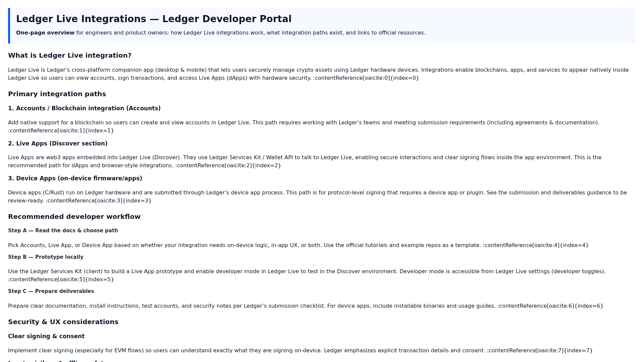Click 'Step B — Prototype locally'
644x362 pixels.
(46, 257)
